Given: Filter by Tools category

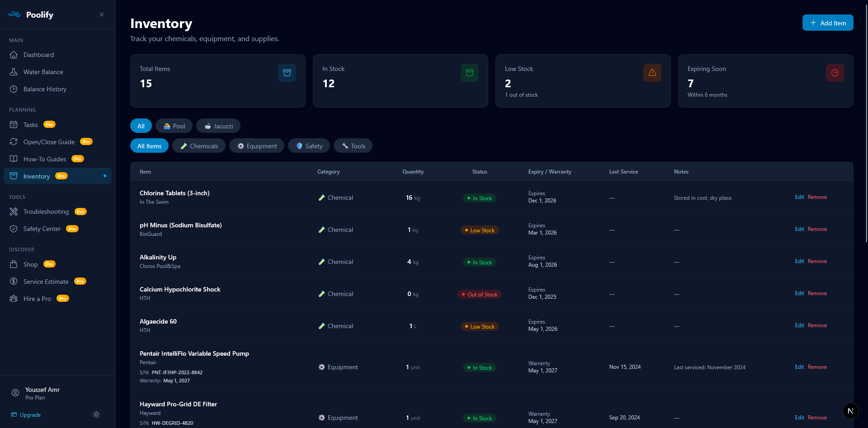Looking at the screenshot, I should [x=353, y=146].
